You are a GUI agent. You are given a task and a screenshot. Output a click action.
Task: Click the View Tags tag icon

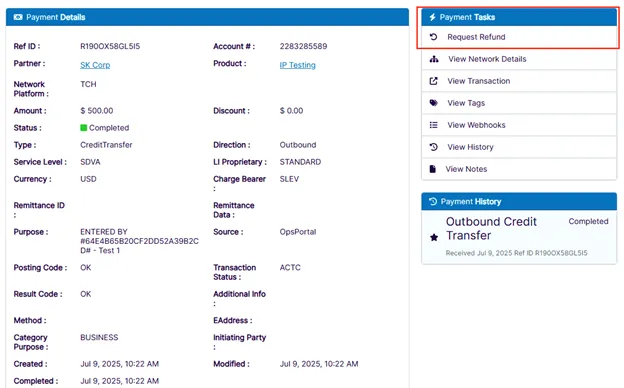[x=433, y=103]
